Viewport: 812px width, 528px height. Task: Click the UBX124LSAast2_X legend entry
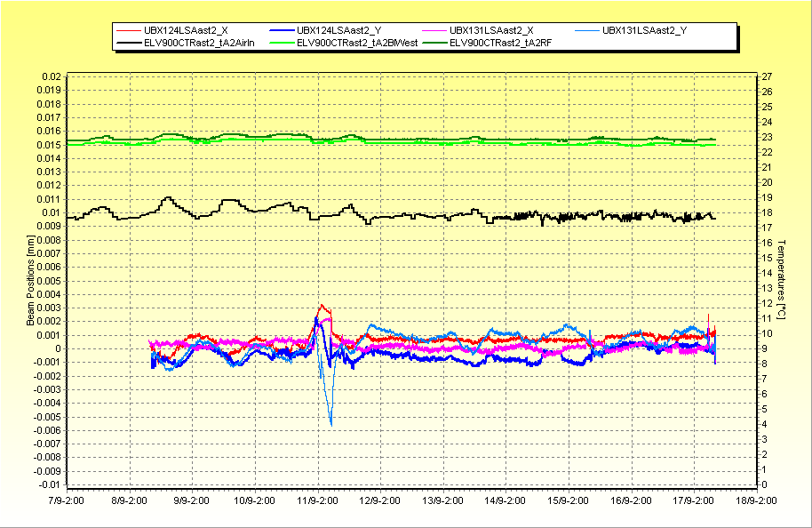[185, 30]
